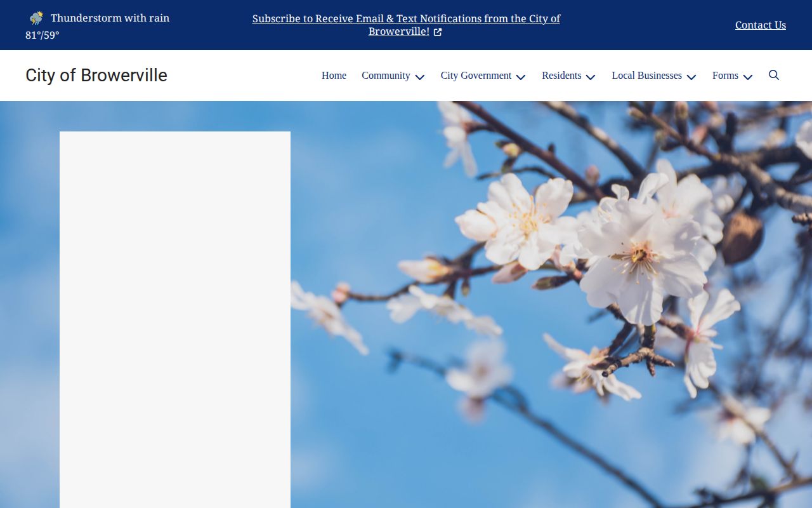Open the Residents menu item
This screenshot has width=812, height=508.
pyautogui.click(x=561, y=76)
